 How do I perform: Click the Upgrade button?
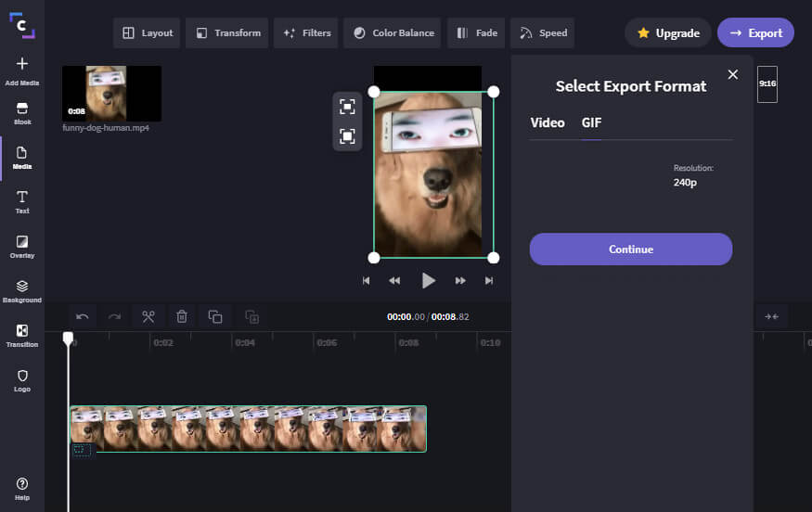[668, 32]
